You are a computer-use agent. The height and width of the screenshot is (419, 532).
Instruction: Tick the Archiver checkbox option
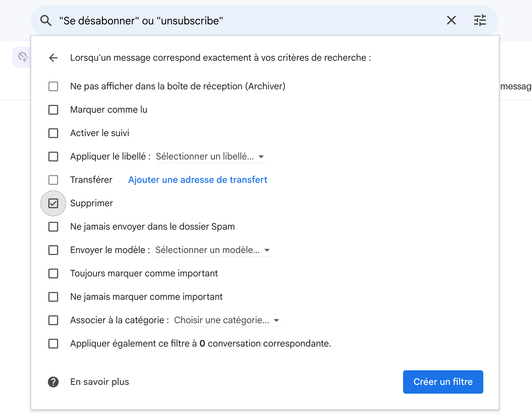click(53, 86)
